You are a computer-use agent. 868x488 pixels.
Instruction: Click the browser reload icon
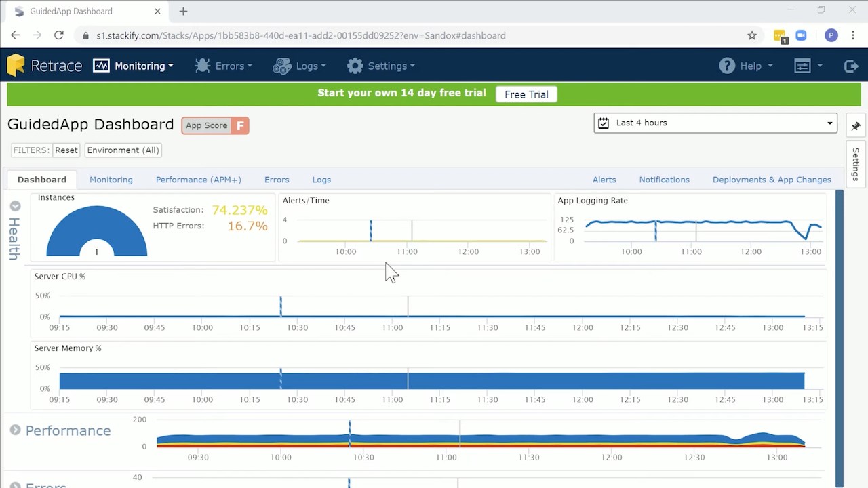click(x=59, y=35)
